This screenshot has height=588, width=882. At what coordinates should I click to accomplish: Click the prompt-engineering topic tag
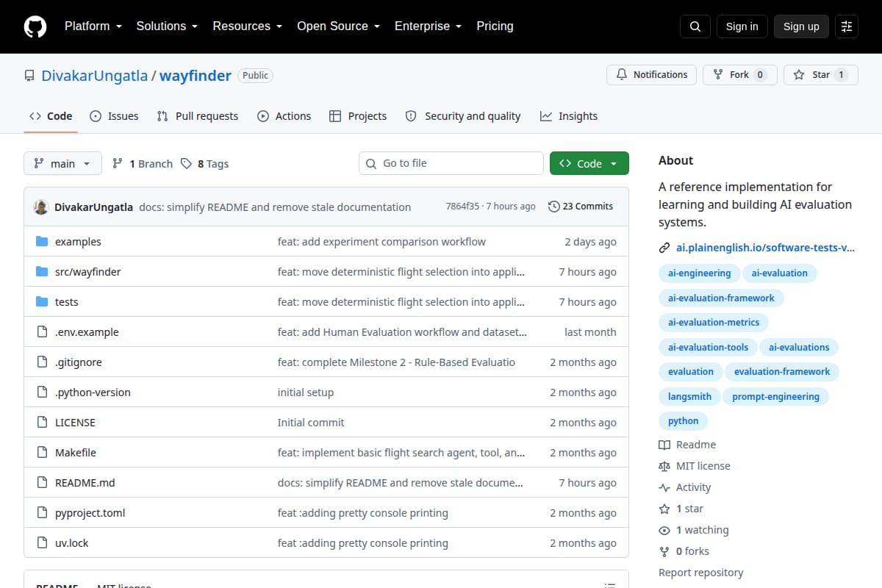click(775, 397)
